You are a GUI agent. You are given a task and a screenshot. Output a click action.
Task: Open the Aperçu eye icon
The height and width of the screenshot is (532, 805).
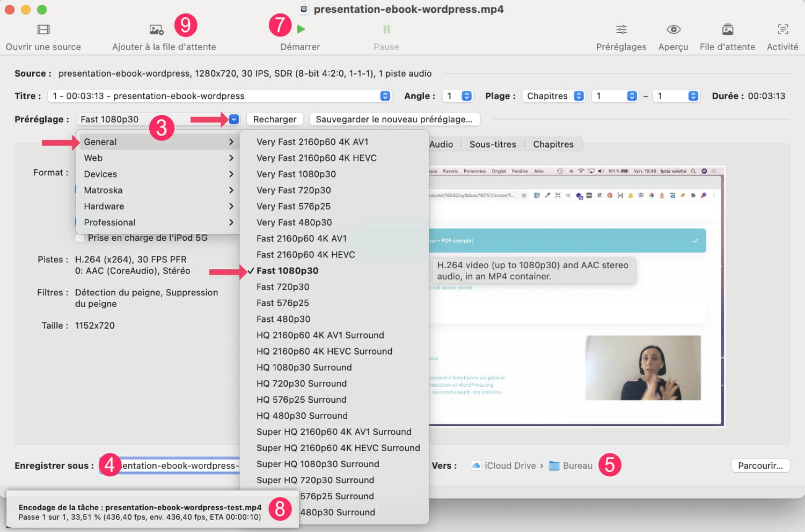tap(674, 29)
